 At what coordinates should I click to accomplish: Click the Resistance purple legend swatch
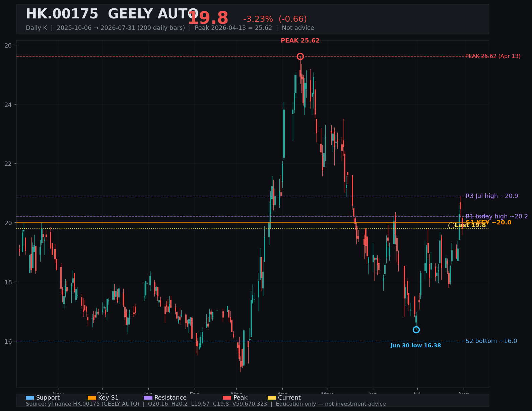coord(148,398)
